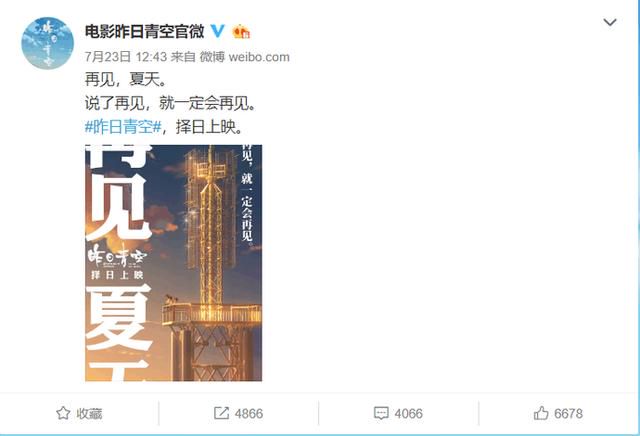Click the 收藏 label
This screenshot has height=436, width=640.
89,414
